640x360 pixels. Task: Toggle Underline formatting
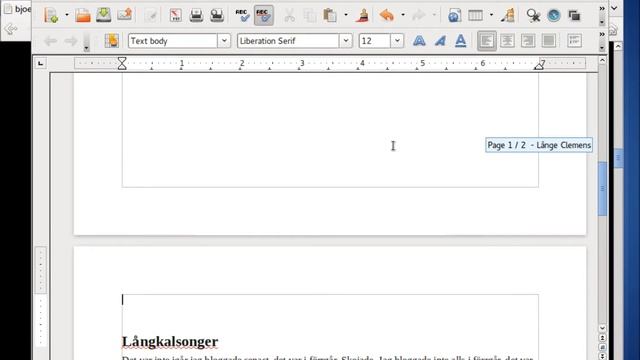[x=460, y=41]
